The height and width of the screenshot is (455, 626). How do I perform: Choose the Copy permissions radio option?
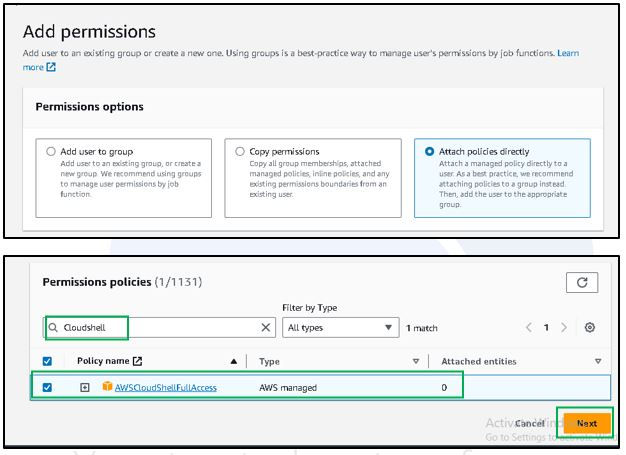(x=240, y=152)
